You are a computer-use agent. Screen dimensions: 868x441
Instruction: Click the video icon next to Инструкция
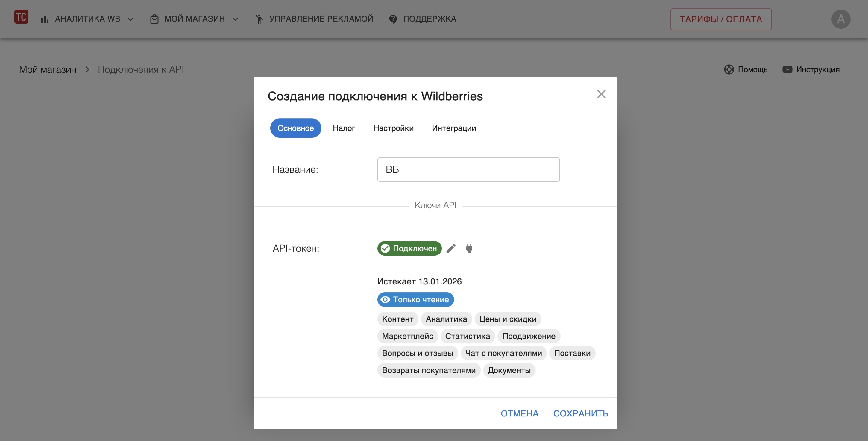(x=787, y=69)
